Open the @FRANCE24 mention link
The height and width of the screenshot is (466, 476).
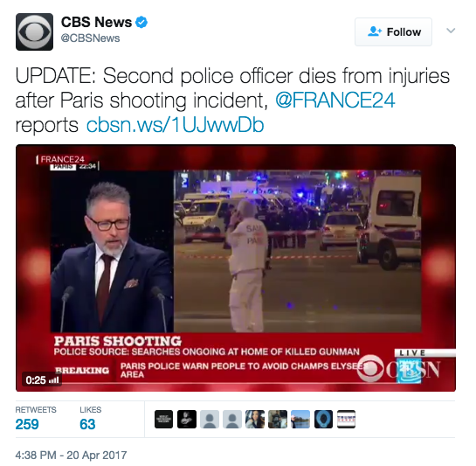click(335, 101)
